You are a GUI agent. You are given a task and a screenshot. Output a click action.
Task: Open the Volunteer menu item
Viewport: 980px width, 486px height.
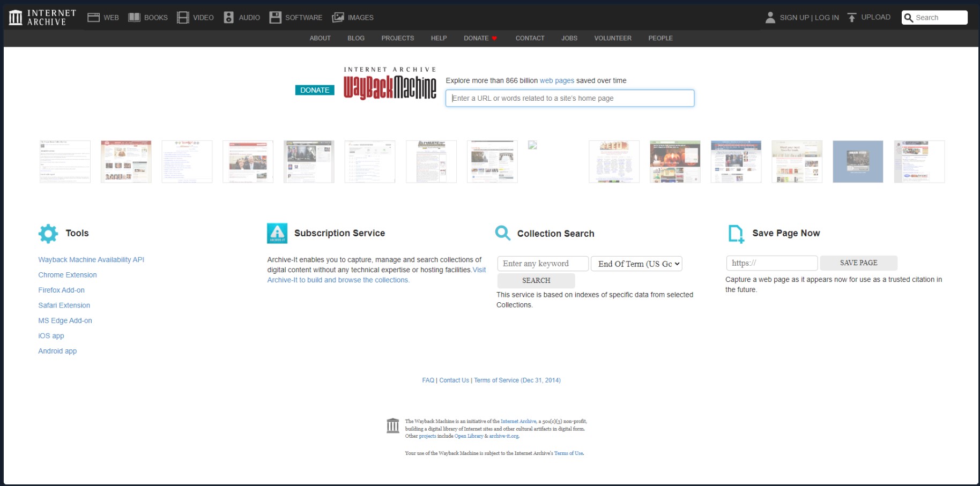click(613, 38)
